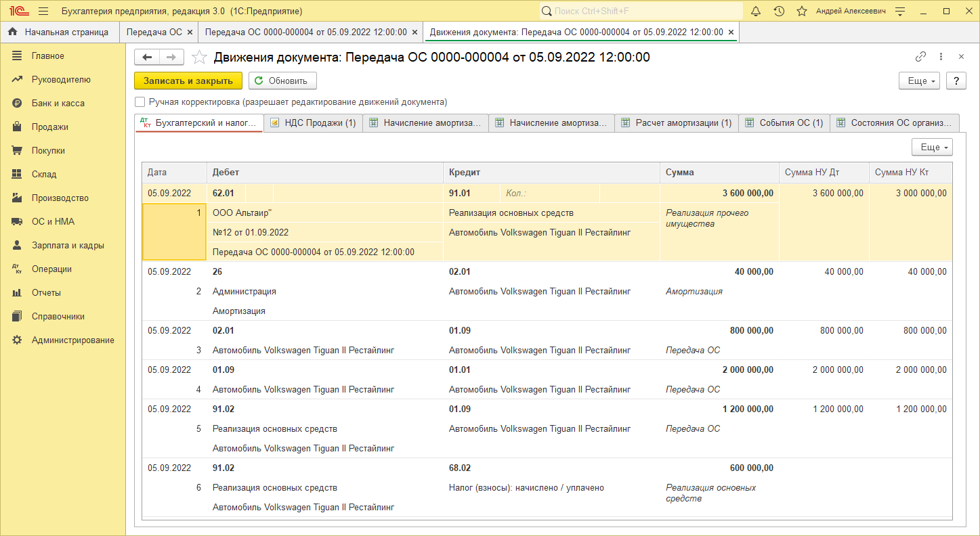
Task: Open the main hamburger menu
Action: (43, 12)
